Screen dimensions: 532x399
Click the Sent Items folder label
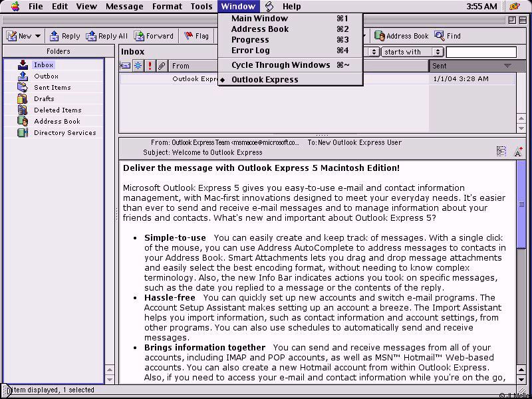point(53,88)
